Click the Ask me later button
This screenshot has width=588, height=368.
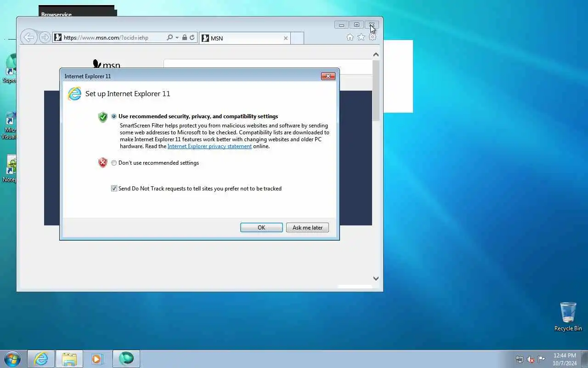click(x=307, y=228)
